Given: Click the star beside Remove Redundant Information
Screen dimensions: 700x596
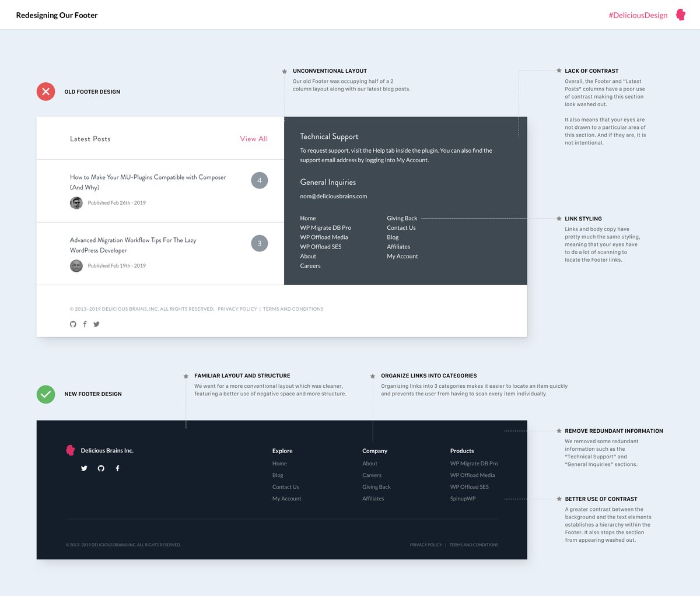Looking at the screenshot, I should point(559,431).
